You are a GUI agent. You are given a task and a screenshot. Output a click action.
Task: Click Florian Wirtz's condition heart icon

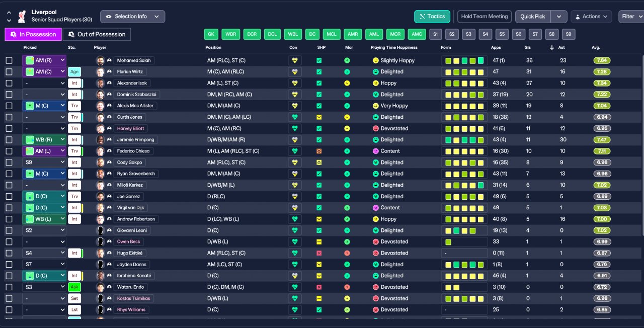coord(295,71)
